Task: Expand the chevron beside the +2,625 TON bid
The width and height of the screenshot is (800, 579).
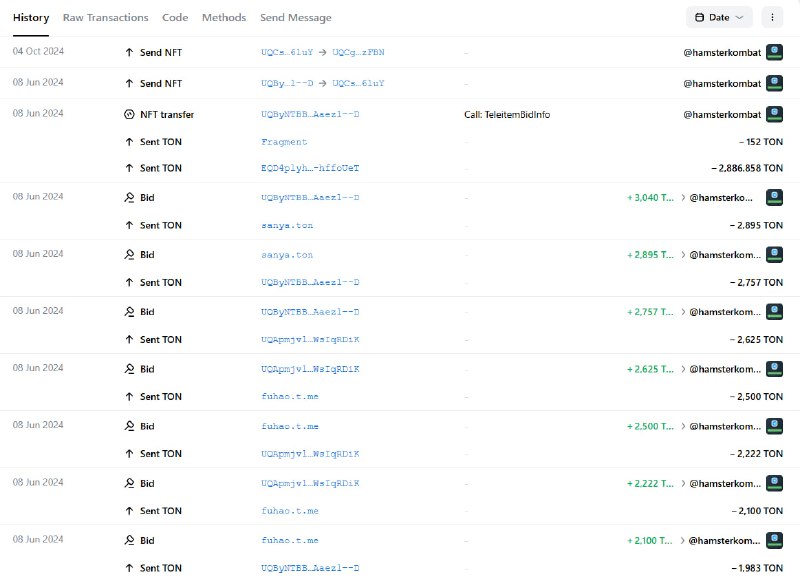Action: [683, 369]
